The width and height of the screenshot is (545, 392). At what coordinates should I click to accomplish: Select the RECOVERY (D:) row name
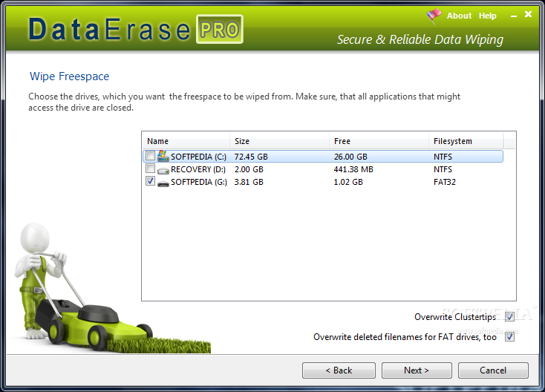198,169
